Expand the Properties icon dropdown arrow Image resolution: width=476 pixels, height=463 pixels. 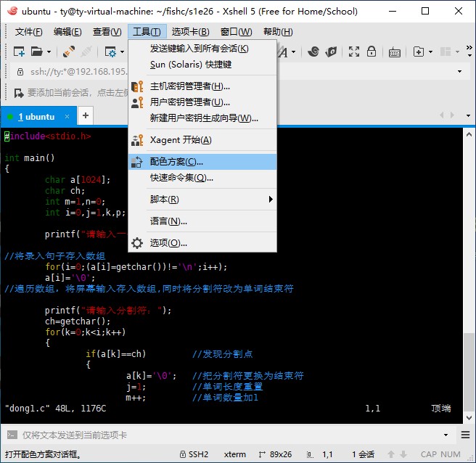(x=122, y=52)
